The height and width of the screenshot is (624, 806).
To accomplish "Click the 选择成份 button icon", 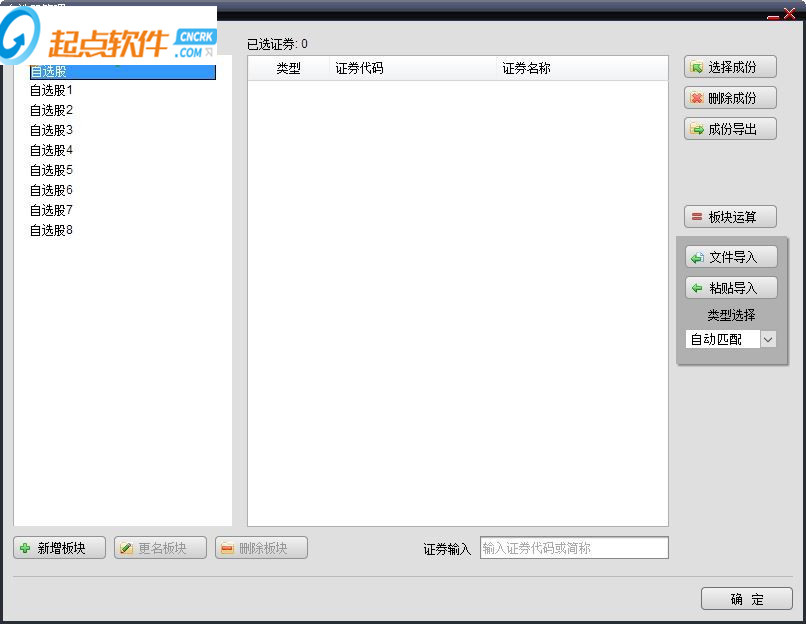I will pos(697,67).
